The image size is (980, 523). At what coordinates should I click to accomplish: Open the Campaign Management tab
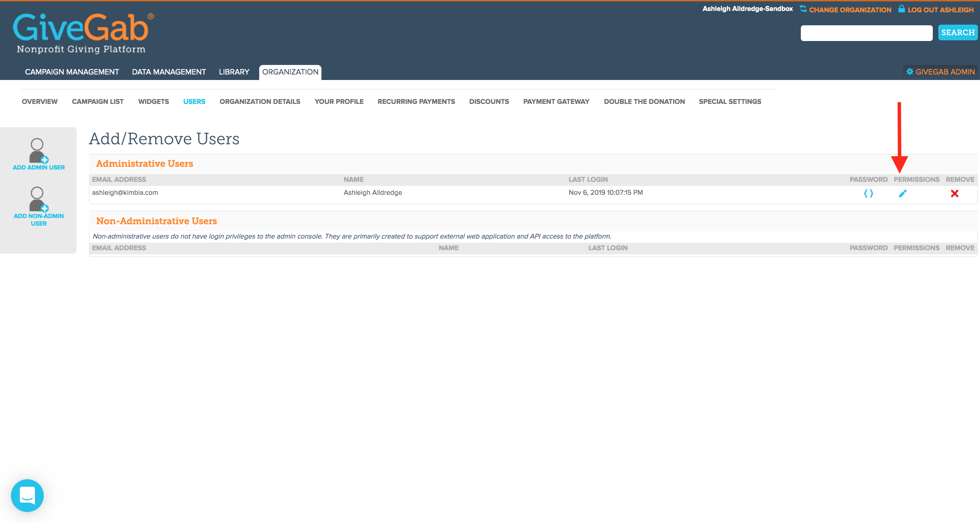click(x=72, y=72)
